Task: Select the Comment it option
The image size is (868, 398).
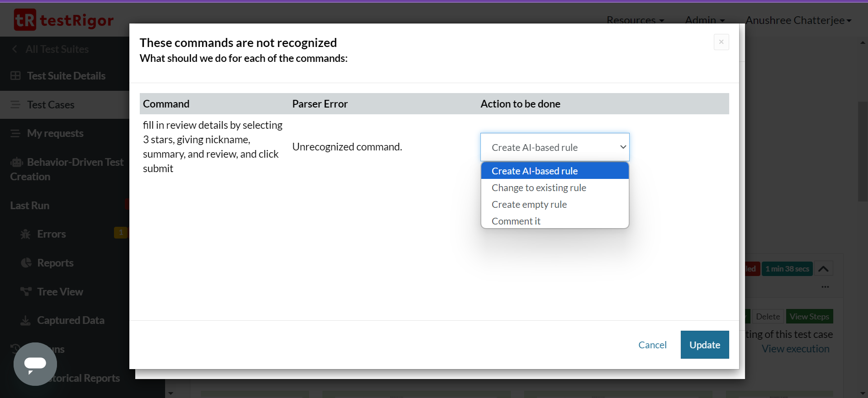Action: pos(516,221)
